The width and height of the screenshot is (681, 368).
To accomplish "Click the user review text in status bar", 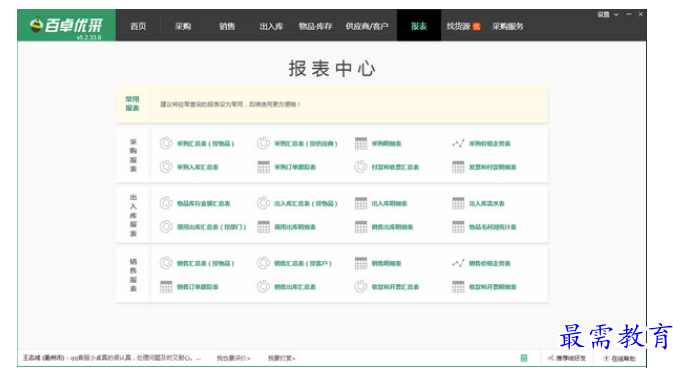I will pos(112,358).
